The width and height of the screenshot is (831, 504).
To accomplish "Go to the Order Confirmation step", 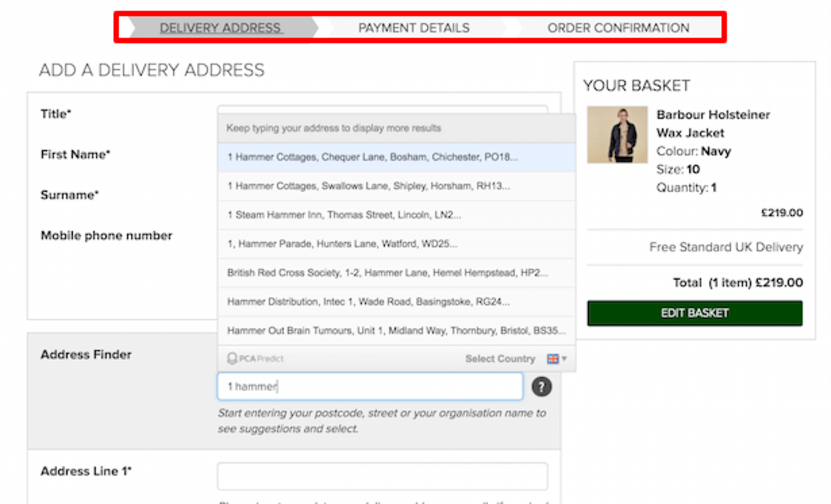I will pyautogui.click(x=618, y=28).
